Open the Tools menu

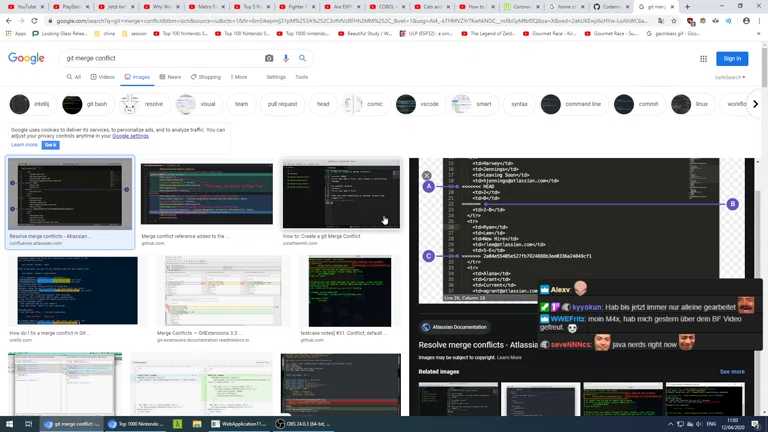click(302, 77)
